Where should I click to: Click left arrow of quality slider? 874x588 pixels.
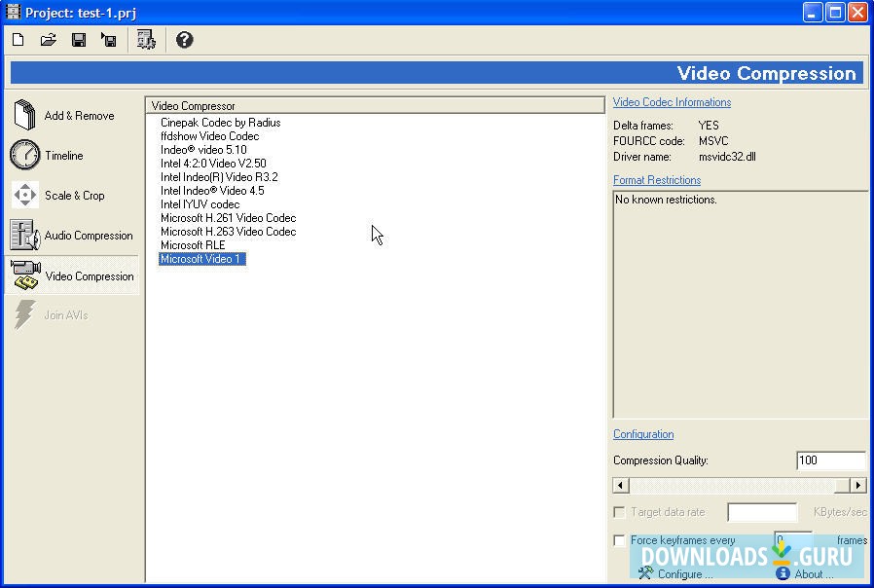coord(620,486)
